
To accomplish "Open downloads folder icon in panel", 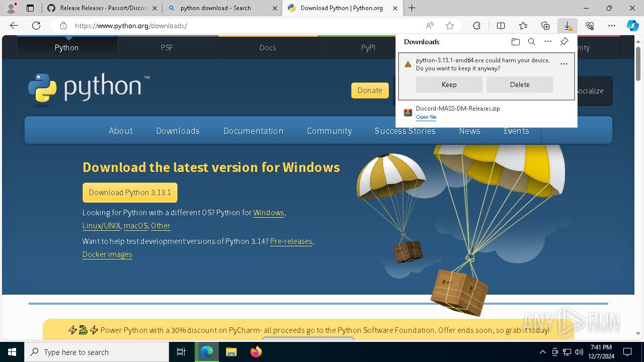I will click(515, 42).
